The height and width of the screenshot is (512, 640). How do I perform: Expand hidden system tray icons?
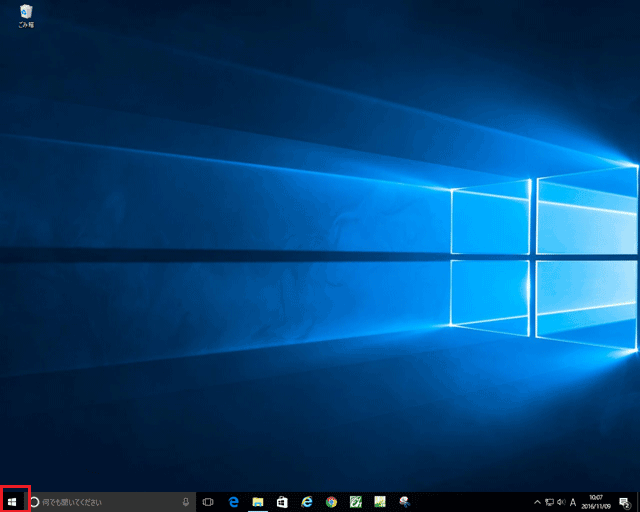538,502
